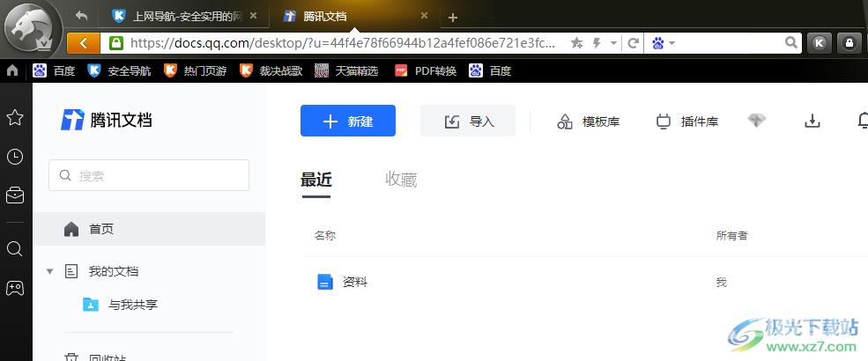This screenshot has height=361, width=868.
Task: Click the search magnifier in toolbar
Action: pos(792,42)
